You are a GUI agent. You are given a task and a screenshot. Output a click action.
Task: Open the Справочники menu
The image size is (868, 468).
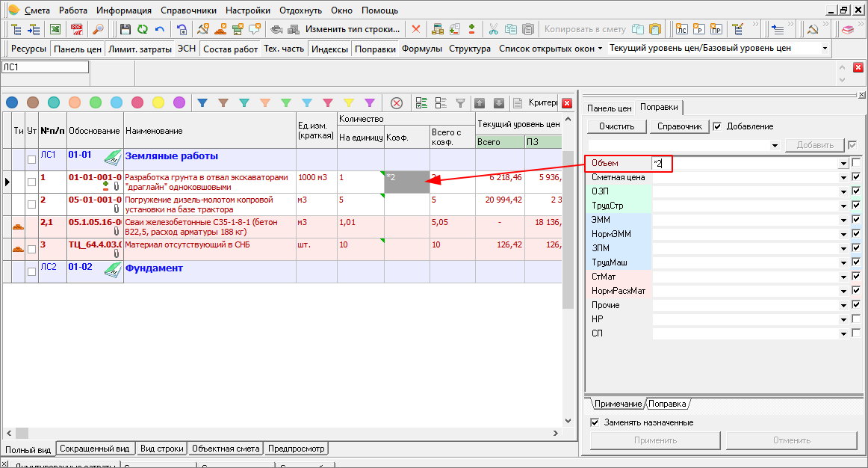(x=187, y=10)
